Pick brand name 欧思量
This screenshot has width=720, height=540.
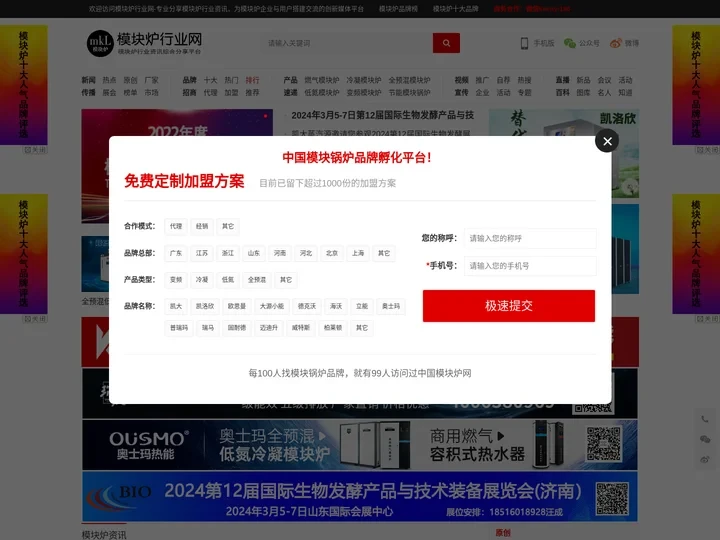237,306
